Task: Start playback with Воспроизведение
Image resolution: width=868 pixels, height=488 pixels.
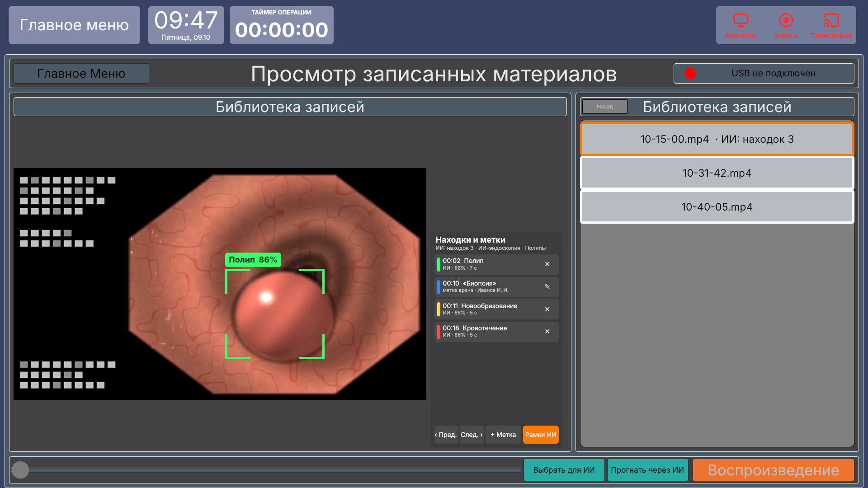Action: pos(773,470)
